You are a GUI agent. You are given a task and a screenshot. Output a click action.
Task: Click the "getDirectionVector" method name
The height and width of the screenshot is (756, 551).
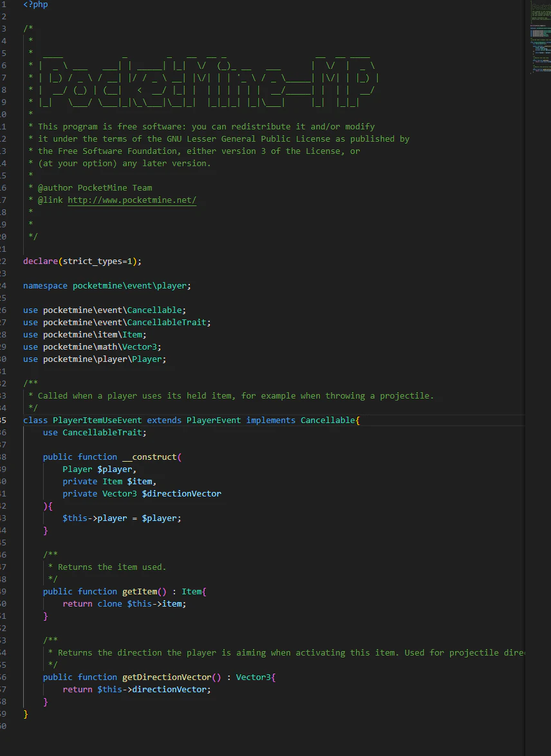click(167, 677)
